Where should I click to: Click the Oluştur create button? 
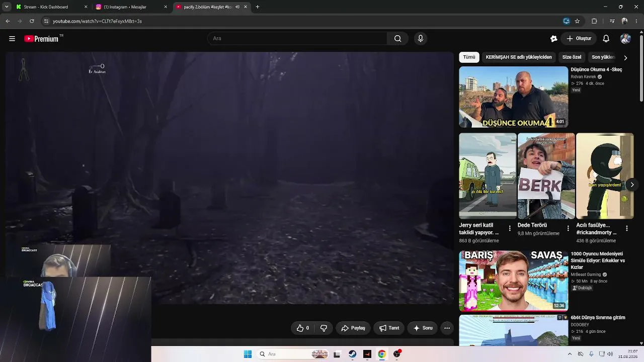coord(579,39)
